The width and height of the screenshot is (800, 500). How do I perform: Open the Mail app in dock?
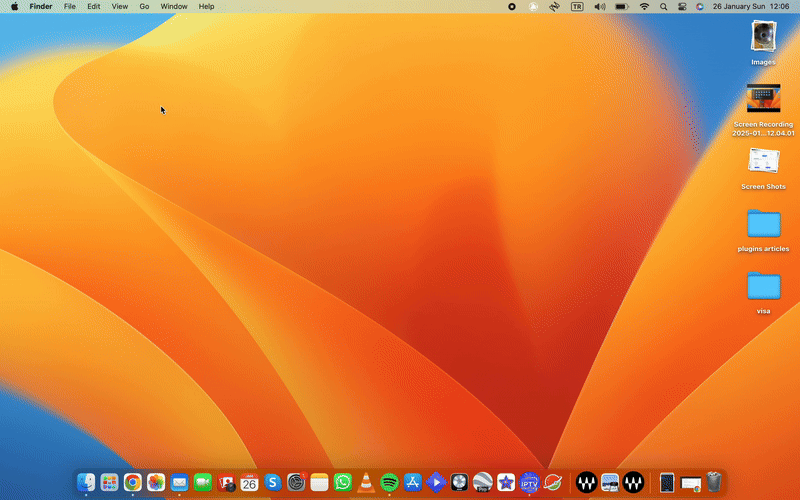tap(179, 483)
